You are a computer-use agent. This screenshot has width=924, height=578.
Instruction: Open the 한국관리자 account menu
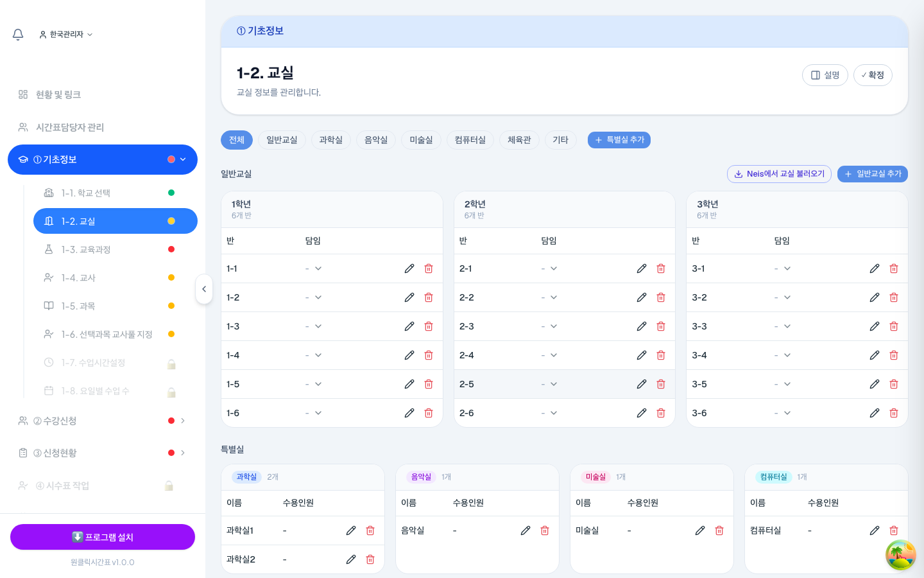(x=66, y=34)
